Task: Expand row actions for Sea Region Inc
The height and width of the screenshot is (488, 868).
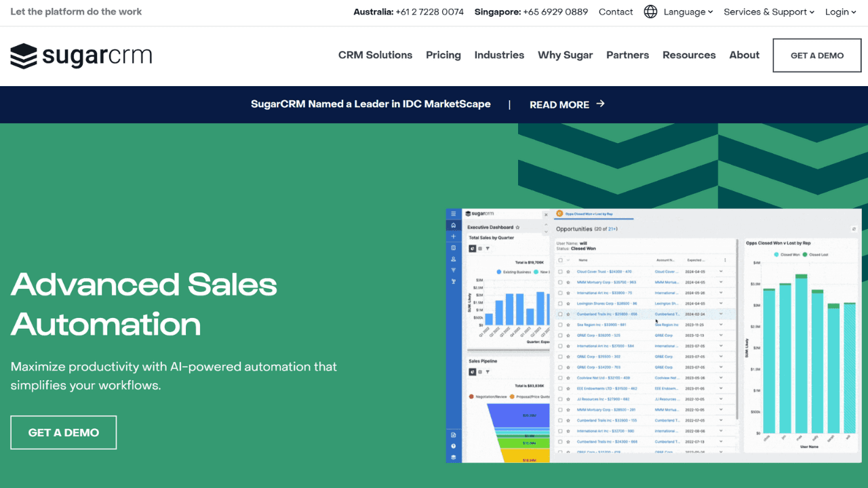Action: pyautogui.click(x=721, y=325)
